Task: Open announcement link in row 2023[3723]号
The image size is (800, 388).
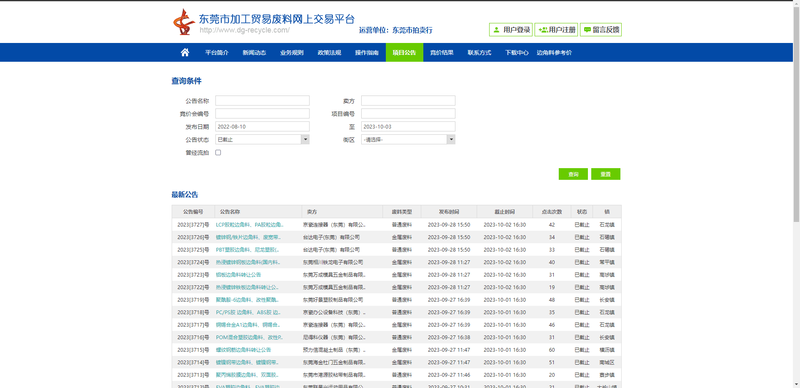Action: coord(238,275)
